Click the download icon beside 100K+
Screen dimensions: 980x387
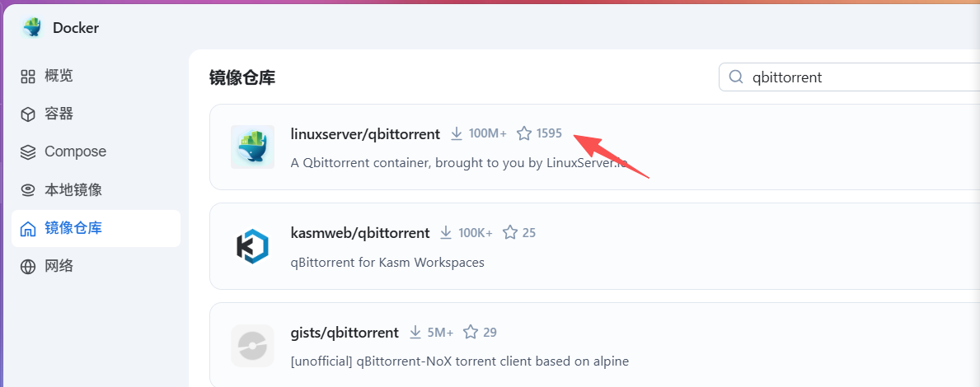point(446,233)
